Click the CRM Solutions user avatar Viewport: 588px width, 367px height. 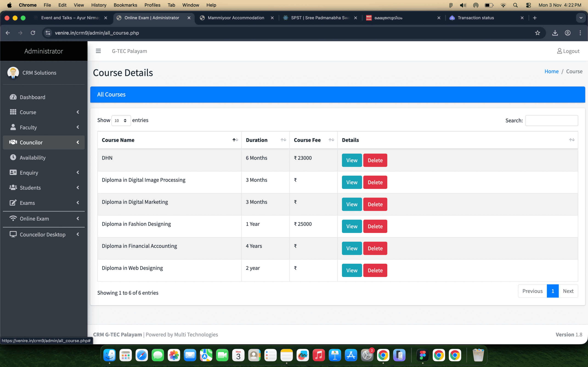tap(13, 72)
